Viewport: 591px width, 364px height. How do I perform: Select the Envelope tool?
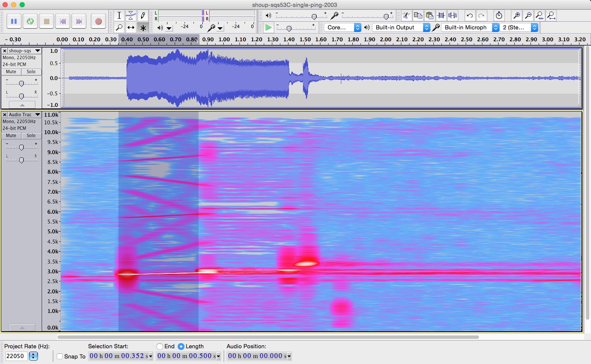coord(131,16)
